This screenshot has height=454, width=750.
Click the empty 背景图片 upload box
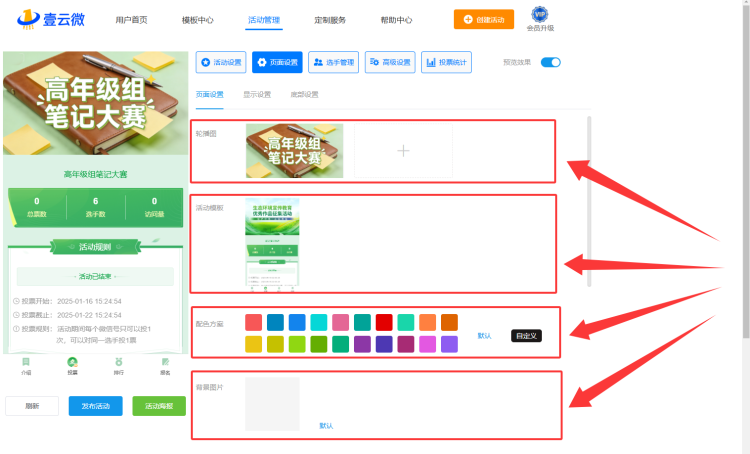point(272,404)
